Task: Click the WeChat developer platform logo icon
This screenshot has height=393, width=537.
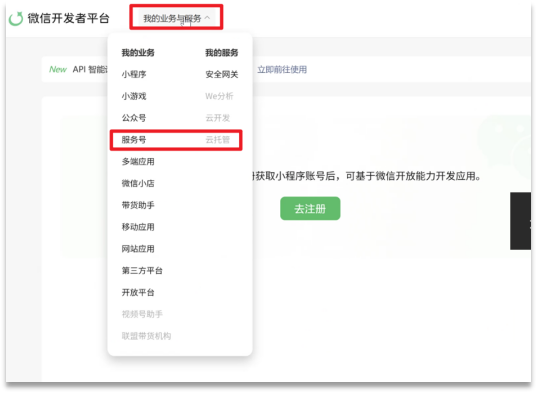Action: coord(16,18)
